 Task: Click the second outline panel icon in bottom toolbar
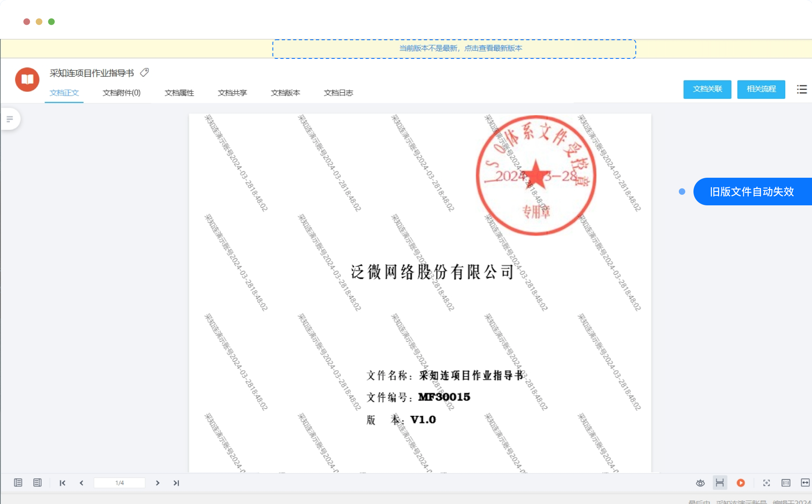[x=37, y=483]
